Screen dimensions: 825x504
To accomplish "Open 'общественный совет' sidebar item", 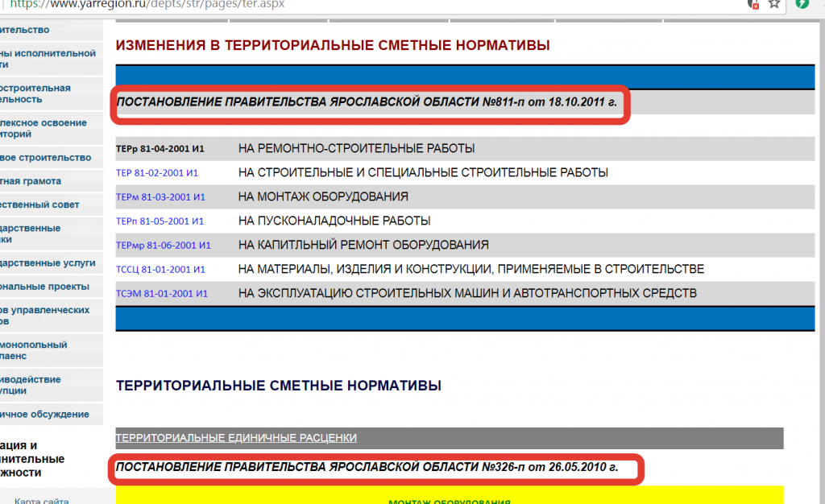I will coord(39,204).
